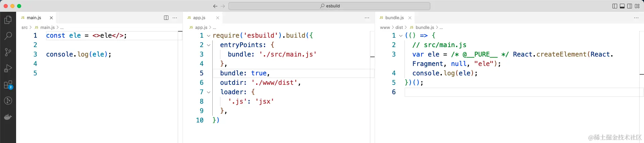Click the www breadcrumb in bundle.js editor
644x143 pixels.
click(x=385, y=28)
